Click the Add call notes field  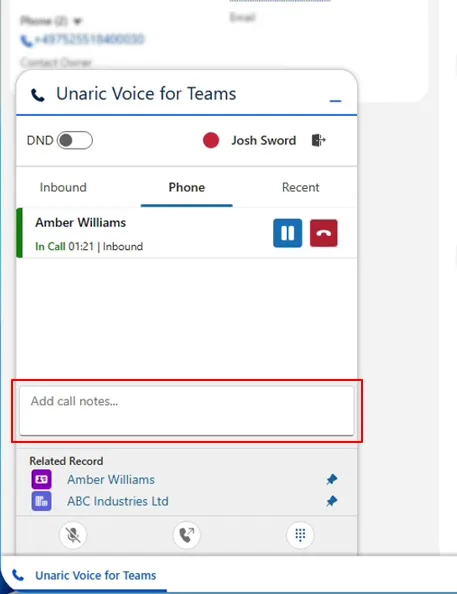(186, 411)
